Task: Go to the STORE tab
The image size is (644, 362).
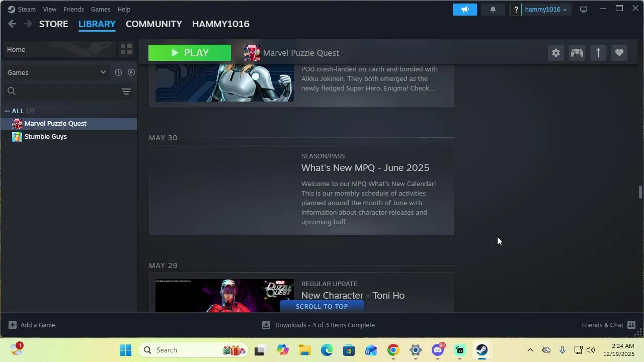Action: (x=54, y=24)
